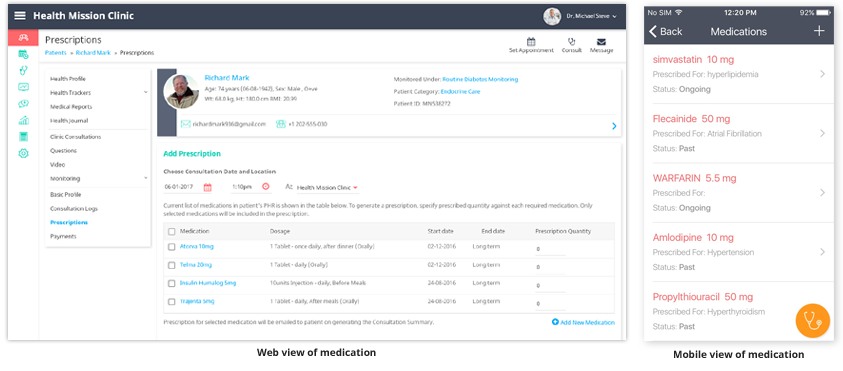Open the settings gear sidebar icon
This screenshot has height=371, width=843.
(x=23, y=153)
